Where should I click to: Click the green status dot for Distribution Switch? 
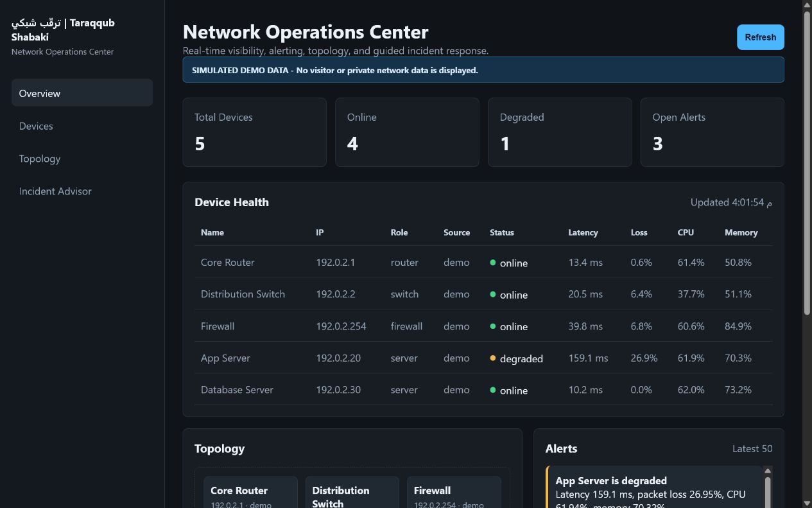pyautogui.click(x=493, y=294)
